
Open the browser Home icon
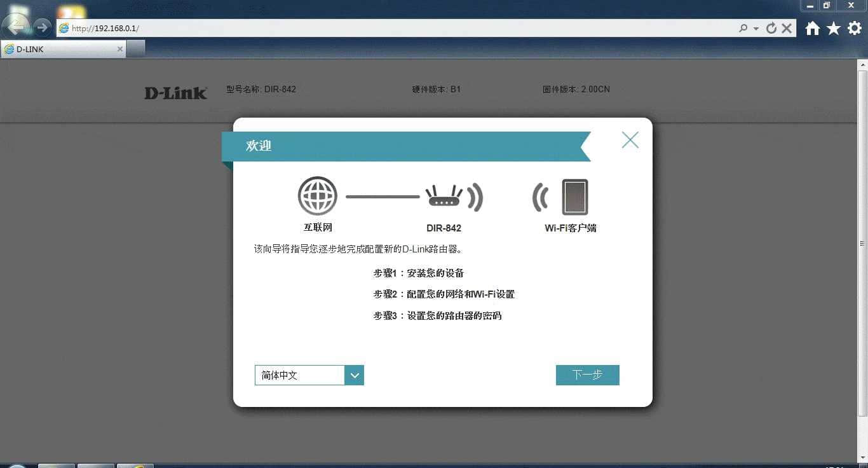(812, 28)
